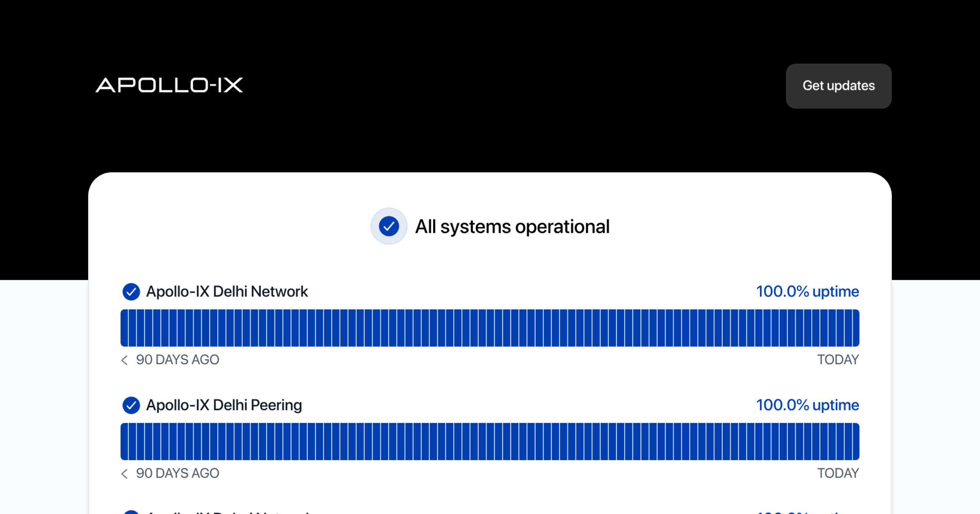Open Apollo-IX Delhi Network component
Image resolution: width=980 pixels, height=514 pixels.
click(x=227, y=292)
